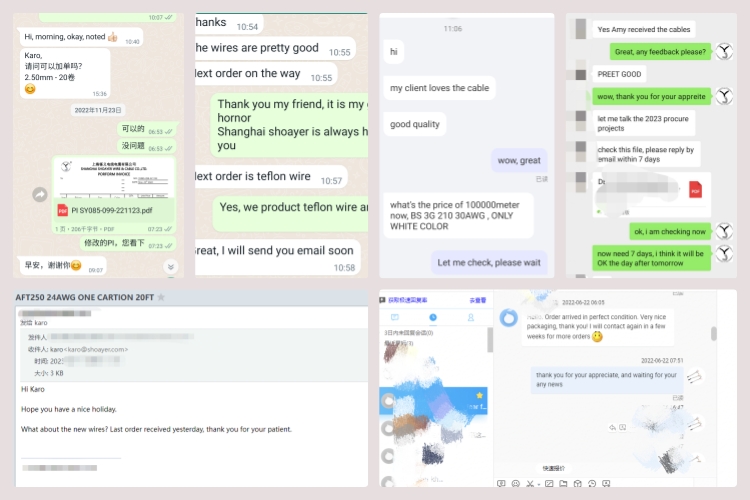The height and width of the screenshot is (500, 750).
Task: Switch to the recent clock tab
Action: coord(433,317)
